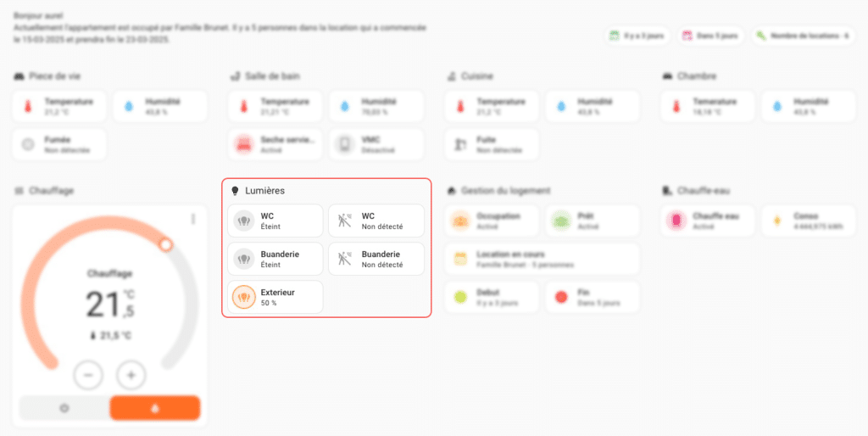Image resolution: width=868 pixels, height=436 pixels.
Task: Open the Location en cours card
Action: 542,259
